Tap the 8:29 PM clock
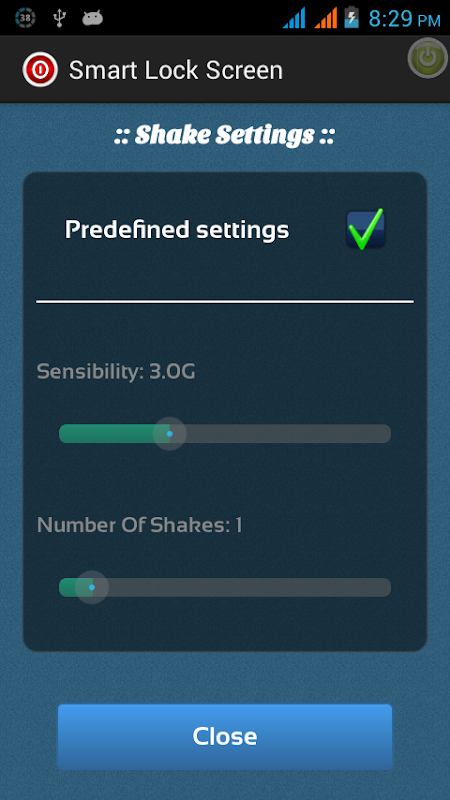Screen dimensions: 450x800 pos(405,19)
